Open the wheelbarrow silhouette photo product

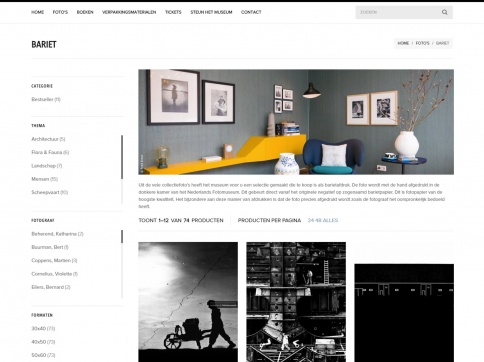point(188,302)
